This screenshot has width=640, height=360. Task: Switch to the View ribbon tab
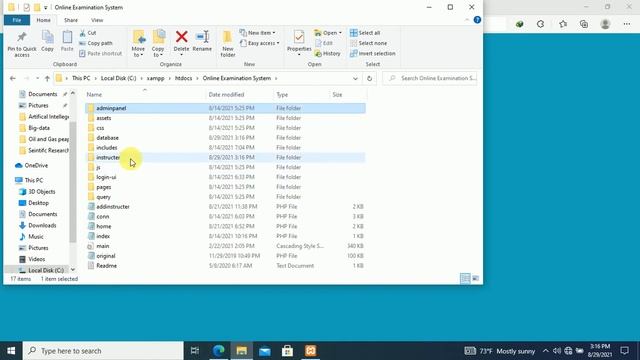tap(97, 20)
